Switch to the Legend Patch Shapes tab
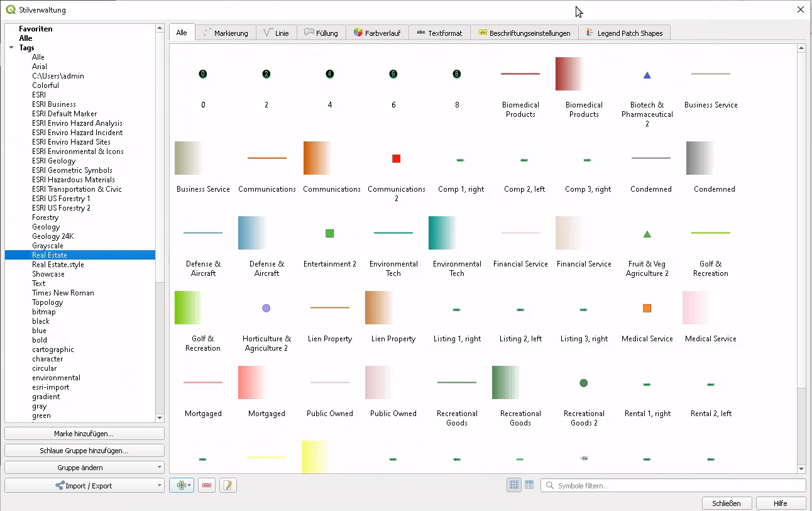 624,33
